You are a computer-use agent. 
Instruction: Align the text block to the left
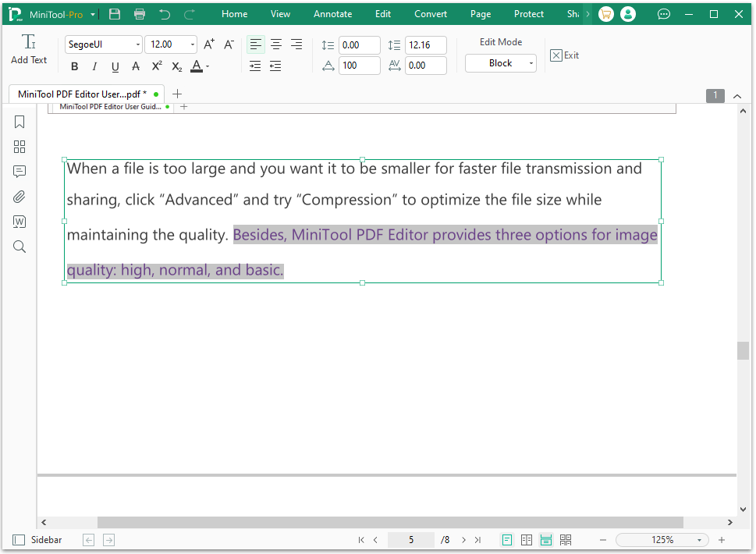tap(256, 44)
